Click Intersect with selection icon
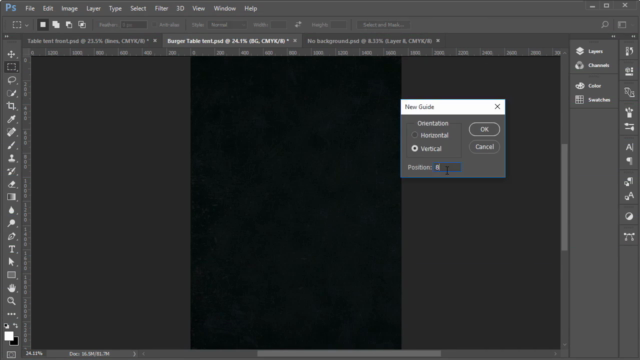The height and width of the screenshot is (360, 640). (x=82, y=25)
